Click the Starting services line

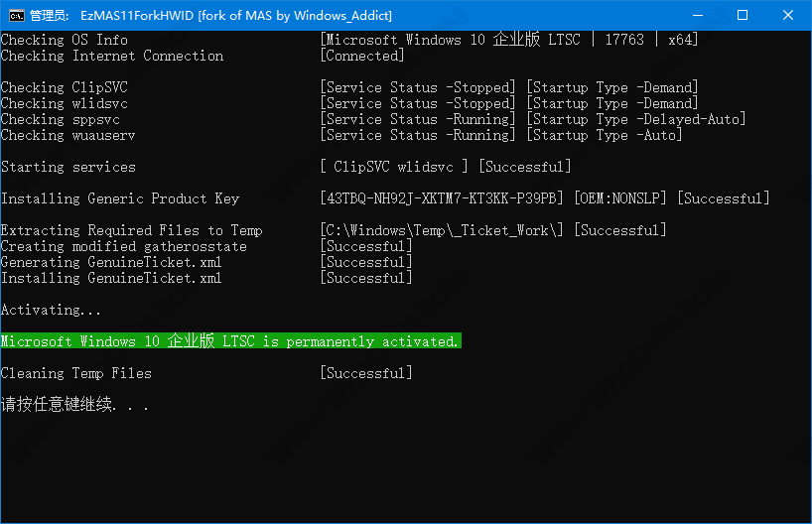click(68, 167)
